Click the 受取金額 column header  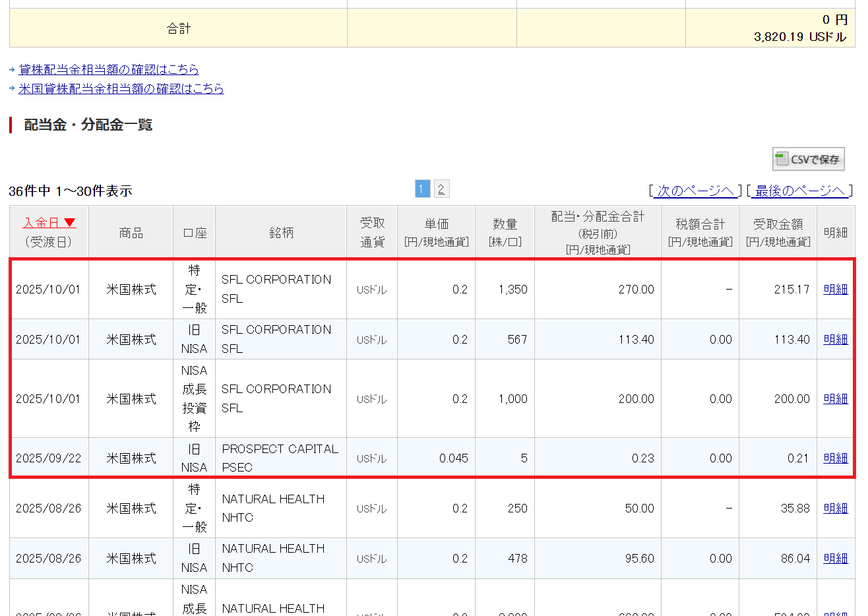778,232
